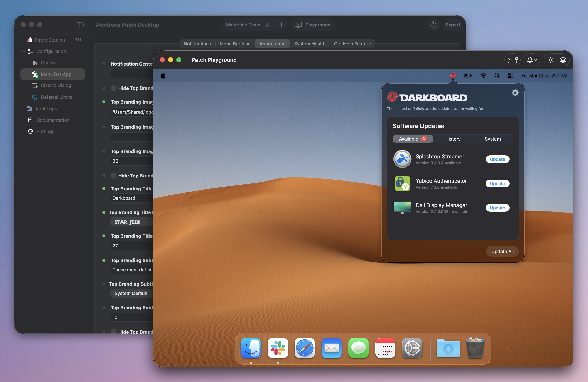588x382 pixels.
Task: Click the /Users/Shared/logo path field
Action: tap(132, 112)
